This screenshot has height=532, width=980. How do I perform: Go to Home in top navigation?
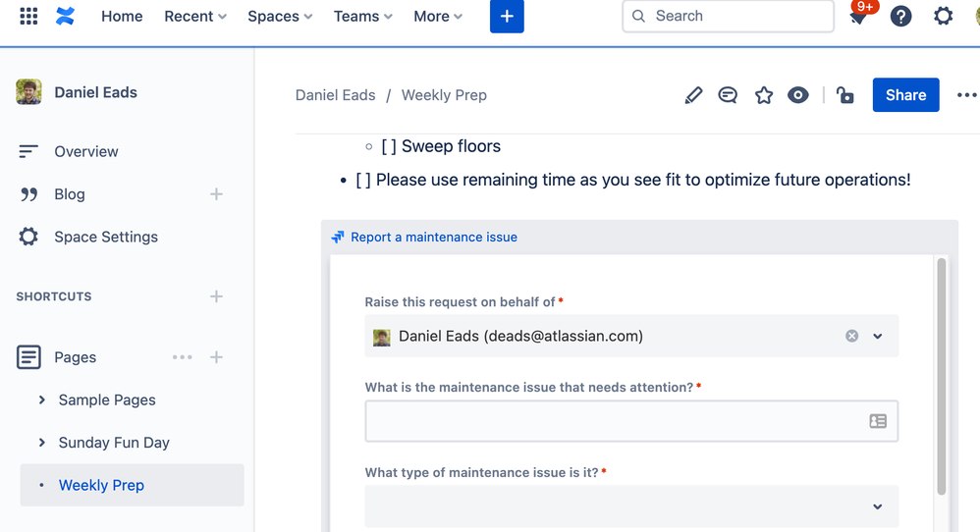click(122, 17)
